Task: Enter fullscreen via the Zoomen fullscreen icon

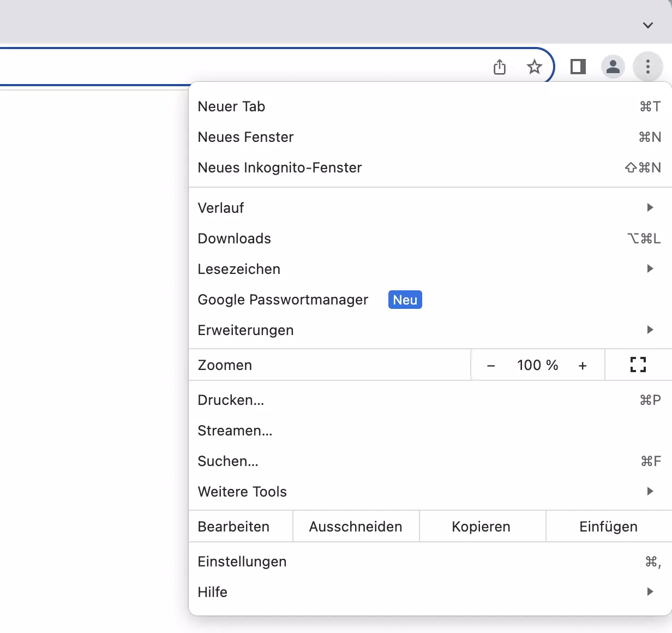Action: pos(638,365)
